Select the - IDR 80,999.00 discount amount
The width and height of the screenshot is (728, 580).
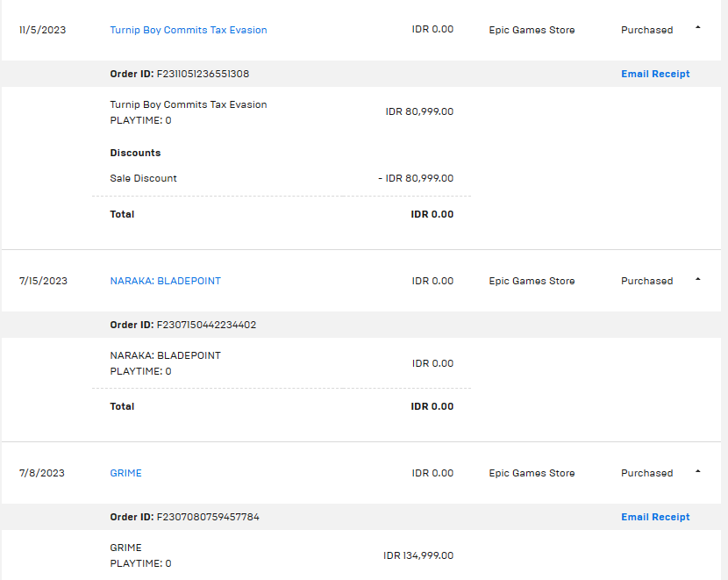click(416, 178)
